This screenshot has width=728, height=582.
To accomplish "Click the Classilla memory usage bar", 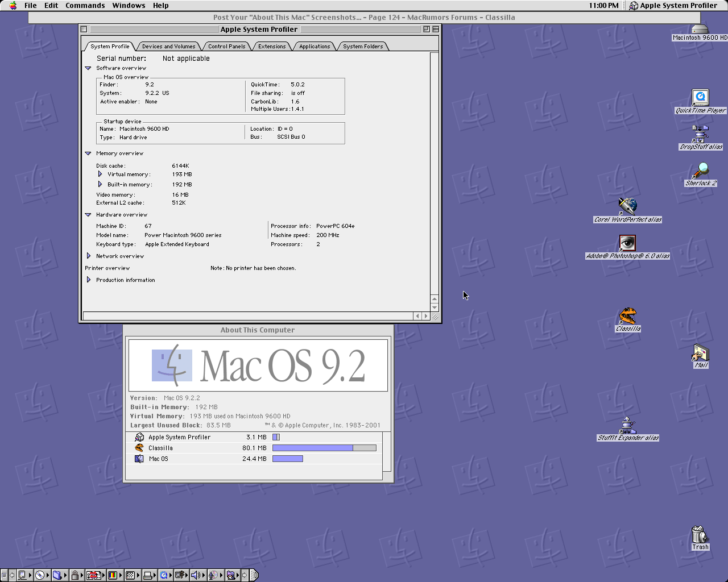I will (324, 448).
